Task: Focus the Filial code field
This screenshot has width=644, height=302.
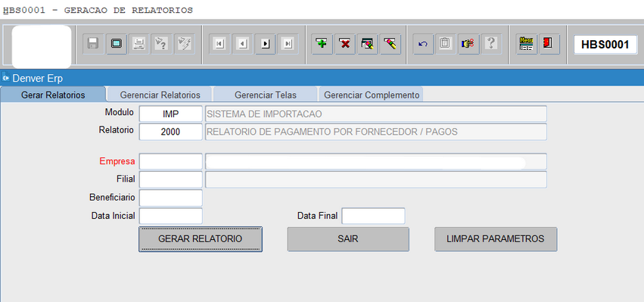Action: click(171, 179)
